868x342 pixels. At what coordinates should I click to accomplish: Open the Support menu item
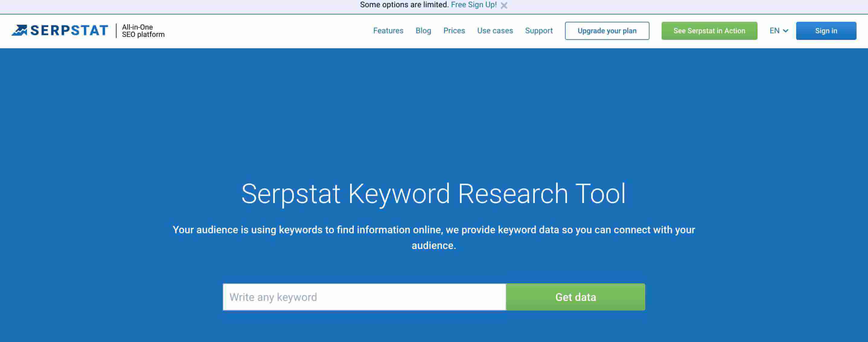[538, 31]
